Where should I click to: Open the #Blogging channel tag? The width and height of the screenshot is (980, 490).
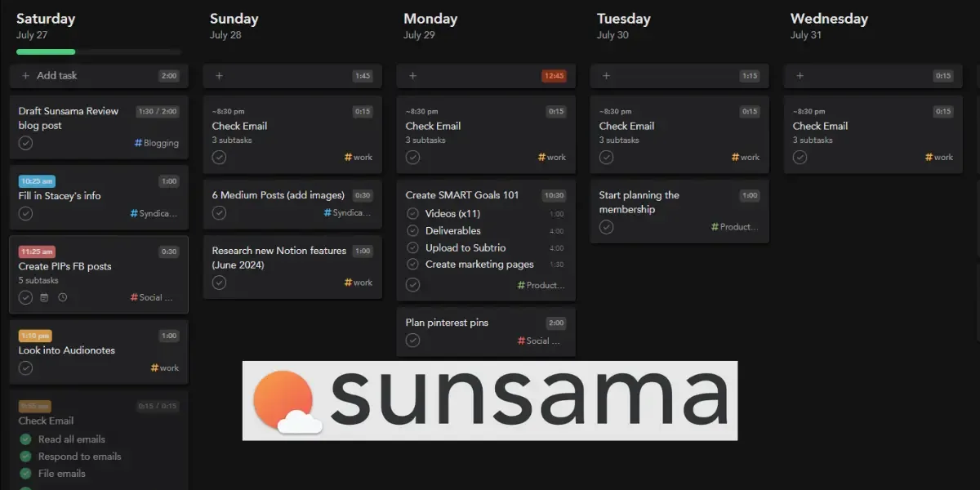coord(157,143)
